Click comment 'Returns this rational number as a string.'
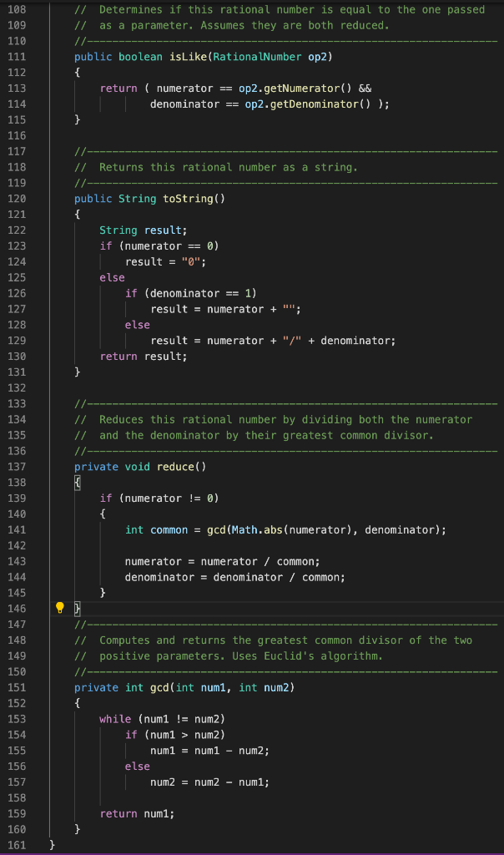This screenshot has height=855, width=504. [x=216, y=167]
